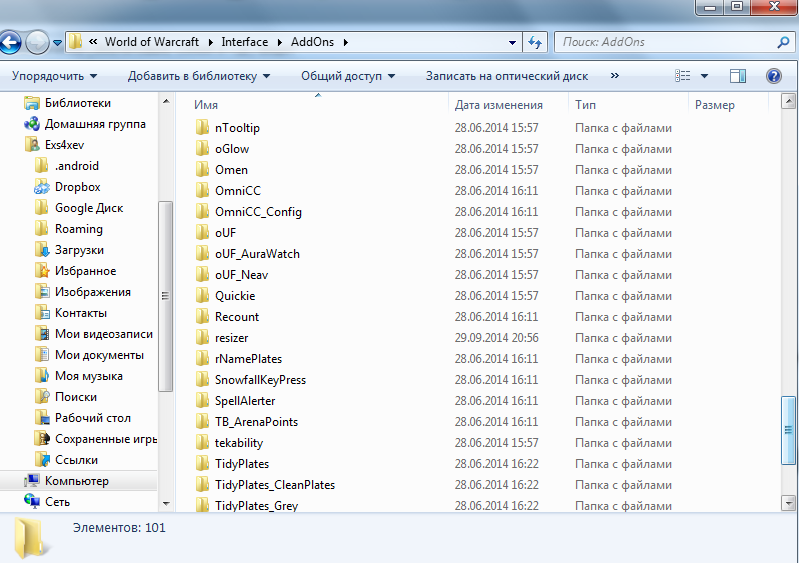This screenshot has width=799, height=563.
Task: Click AddOns in the breadcrumb path
Action: [x=312, y=42]
